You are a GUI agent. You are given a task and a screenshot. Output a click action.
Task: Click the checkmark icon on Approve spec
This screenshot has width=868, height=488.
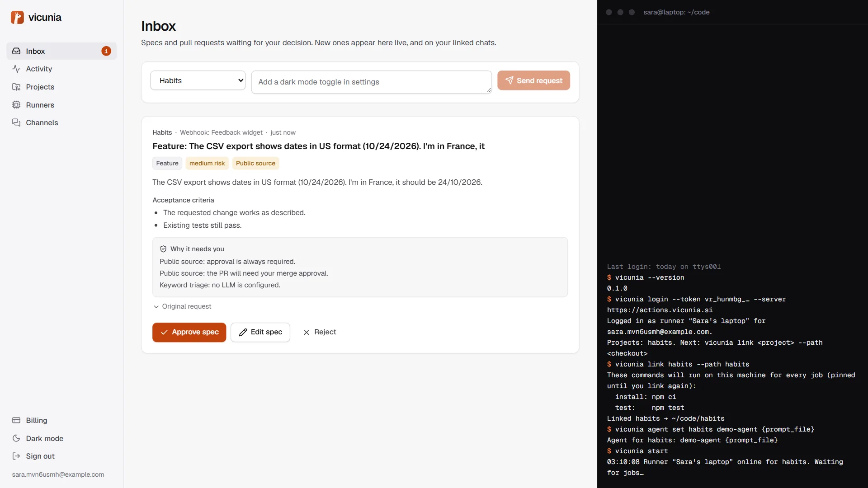click(x=165, y=332)
